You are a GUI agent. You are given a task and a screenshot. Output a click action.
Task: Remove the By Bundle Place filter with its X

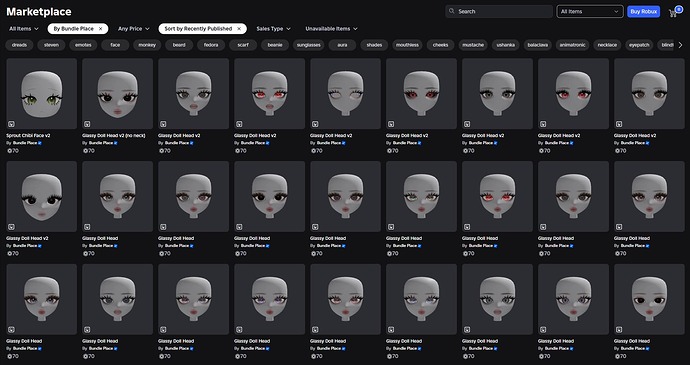click(x=100, y=29)
